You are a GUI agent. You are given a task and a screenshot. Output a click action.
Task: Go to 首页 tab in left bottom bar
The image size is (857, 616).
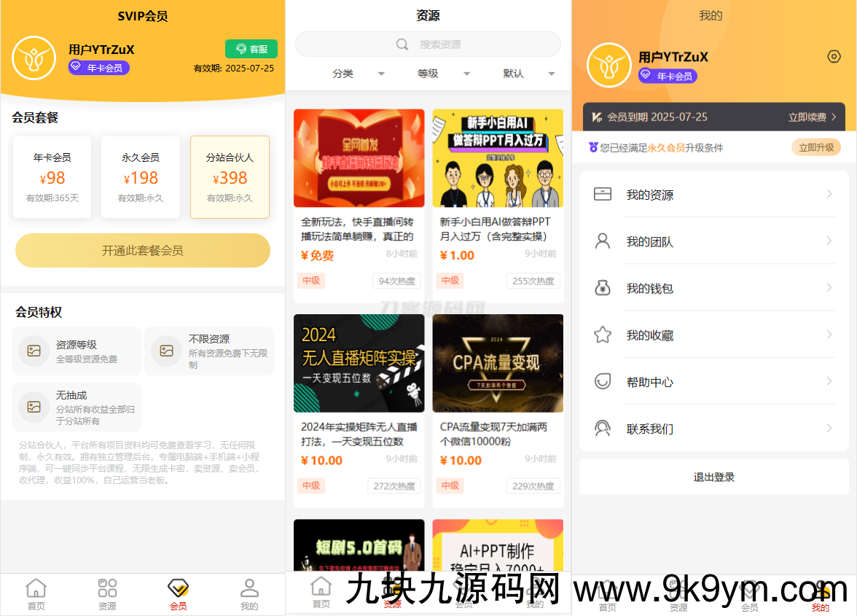36,594
